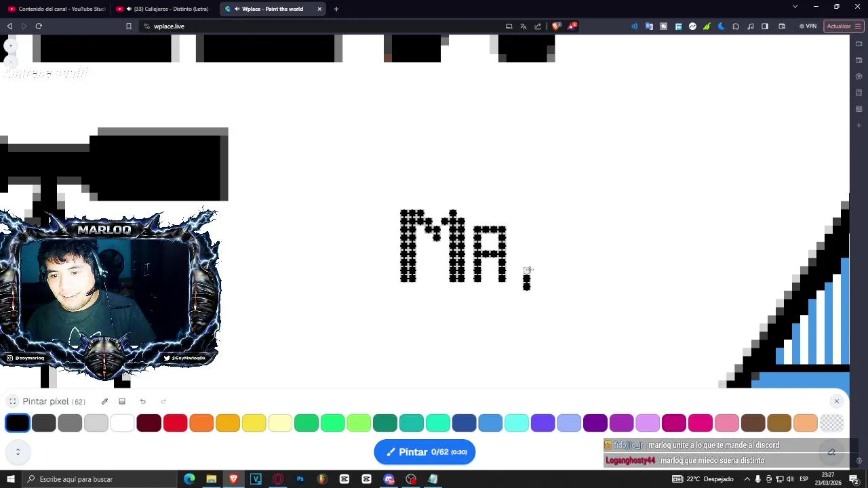The width and height of the screenshot is (868, 488).
Task: Zoom in map with plus button
Action: pyautogui.click(x=10, y=45)
